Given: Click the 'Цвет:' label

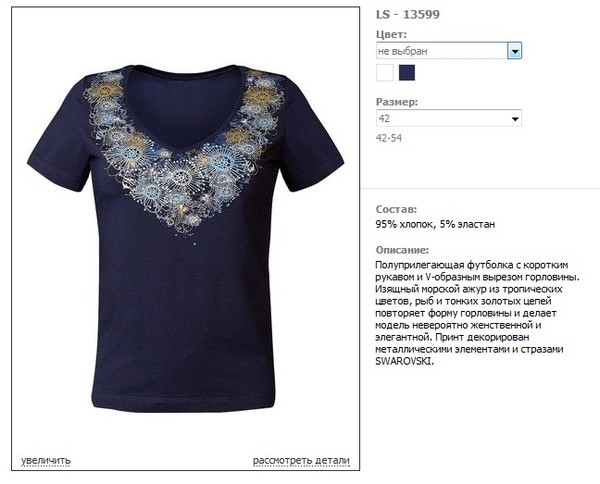Looking at the screenshot, I should [391, 34].
